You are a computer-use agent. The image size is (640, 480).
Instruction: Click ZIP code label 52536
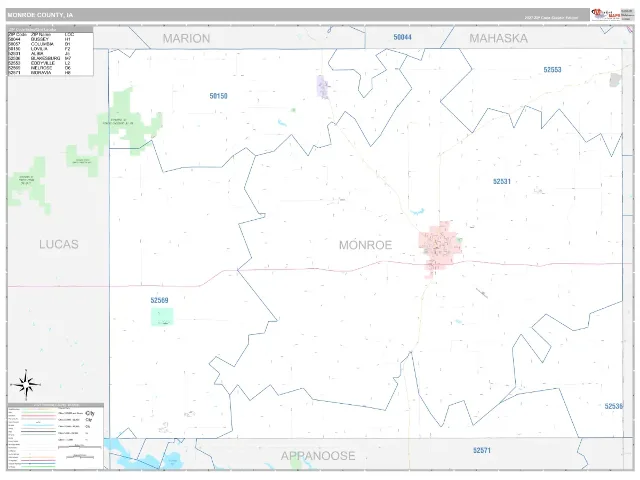tap(613, 406)
